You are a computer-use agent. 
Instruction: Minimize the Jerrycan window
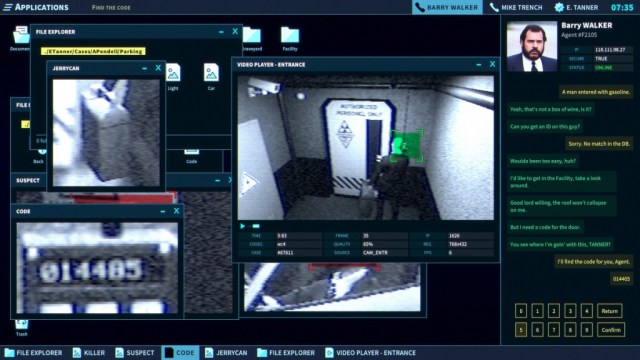click(144, 68)
